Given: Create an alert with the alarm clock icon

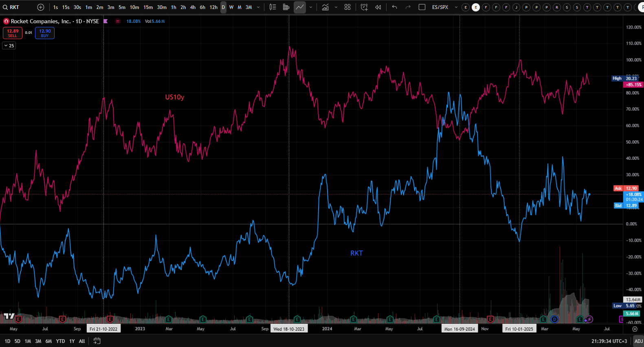Looking at the screenshot, I should 364,7.
